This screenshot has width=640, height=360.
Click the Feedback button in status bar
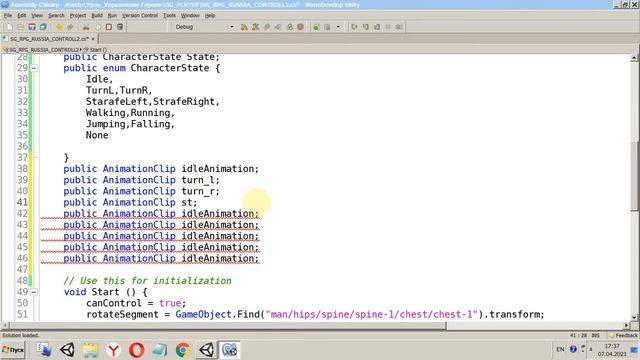tap(623, 335)
